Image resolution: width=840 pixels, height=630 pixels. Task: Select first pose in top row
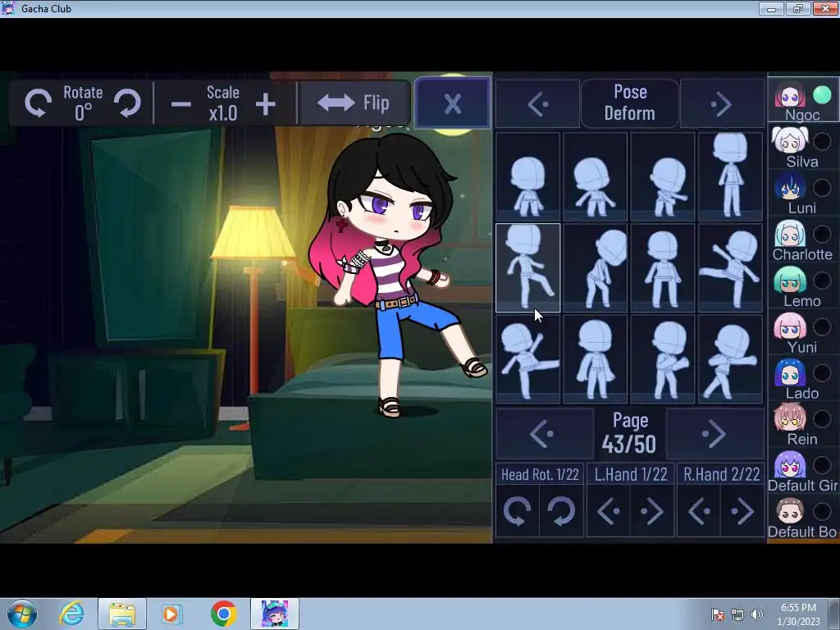pos(527,177)
